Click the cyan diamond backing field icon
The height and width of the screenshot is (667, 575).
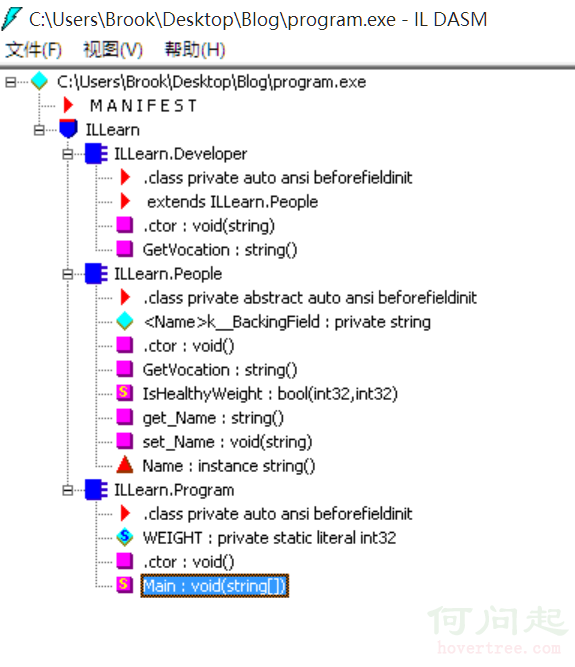[x=125, y=321]
